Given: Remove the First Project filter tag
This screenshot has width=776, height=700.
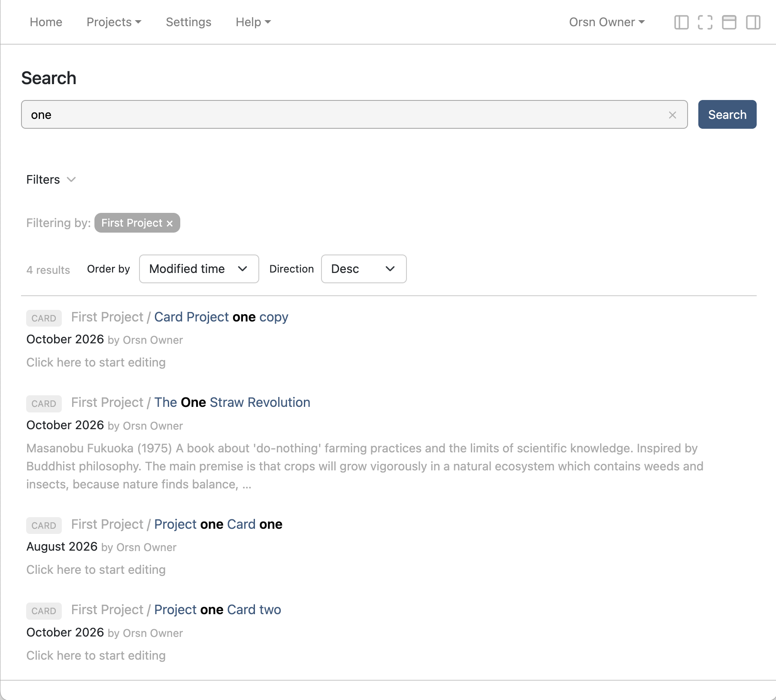Looking at the screenshot, I should pyautogui.click(x=170, y=224).
